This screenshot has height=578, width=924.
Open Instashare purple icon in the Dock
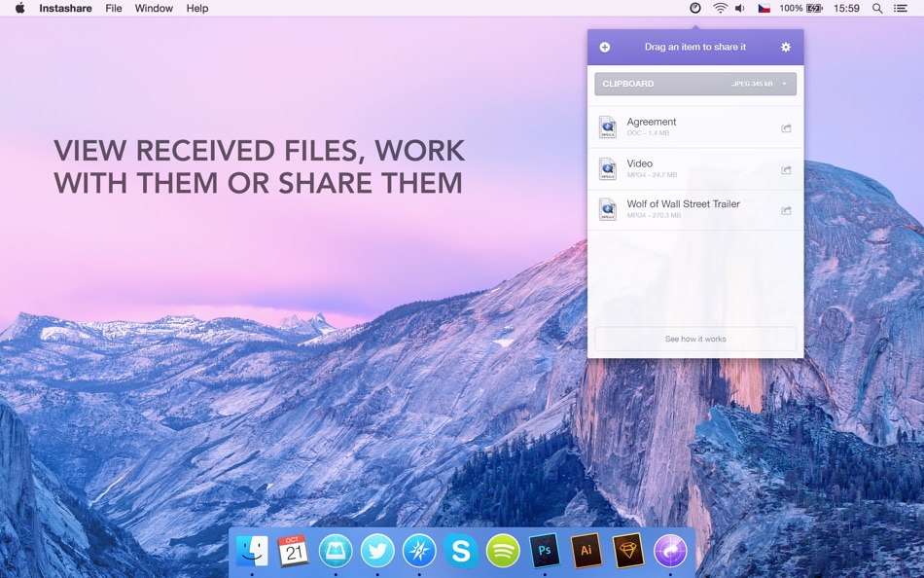click(x=670, y=551)
